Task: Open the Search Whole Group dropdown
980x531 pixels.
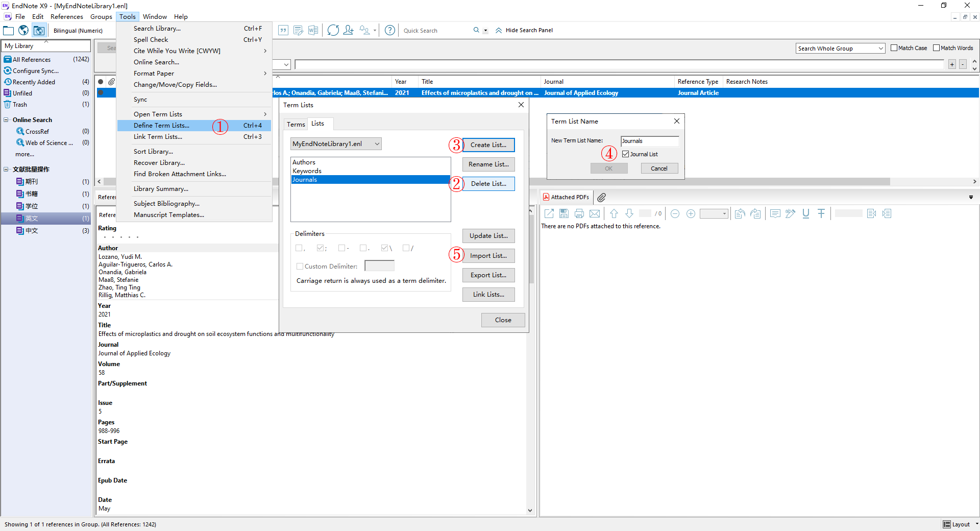Action: point(840,49)
